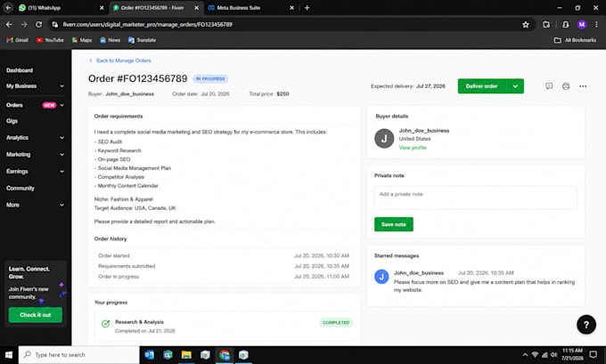Go back to the previous page
606x364 pixels.
click(9, 24)
